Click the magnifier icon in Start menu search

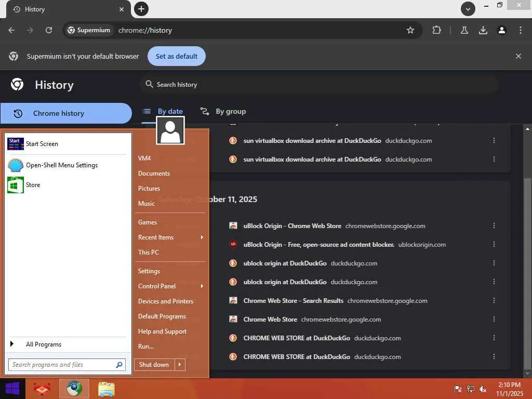[119, 365]
